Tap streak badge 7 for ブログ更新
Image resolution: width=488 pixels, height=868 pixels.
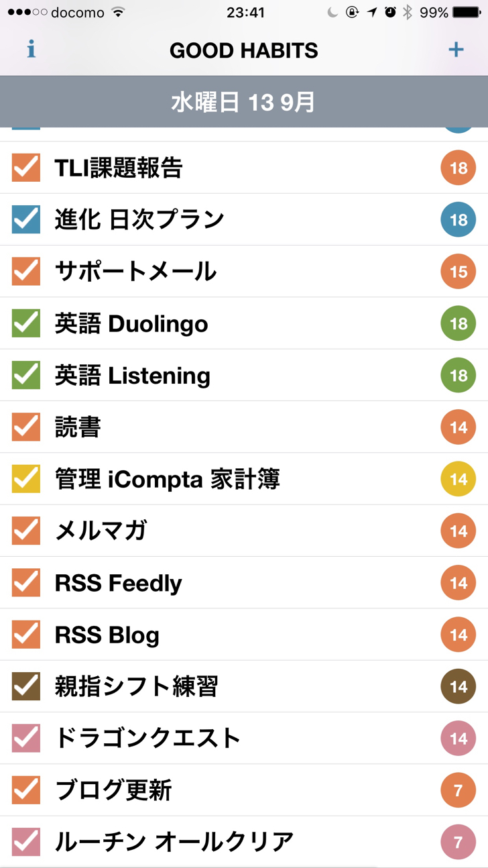[459, 790]
